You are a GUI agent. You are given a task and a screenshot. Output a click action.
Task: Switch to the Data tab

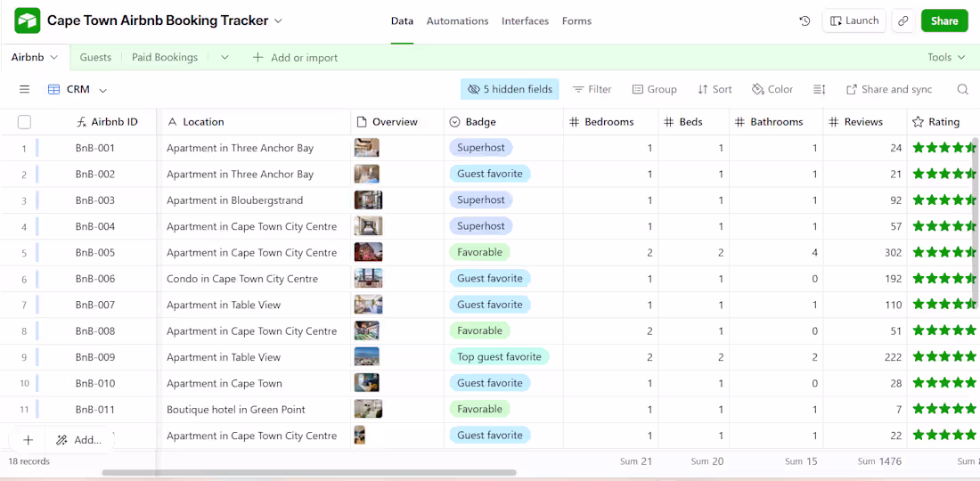tap(402, 21)
